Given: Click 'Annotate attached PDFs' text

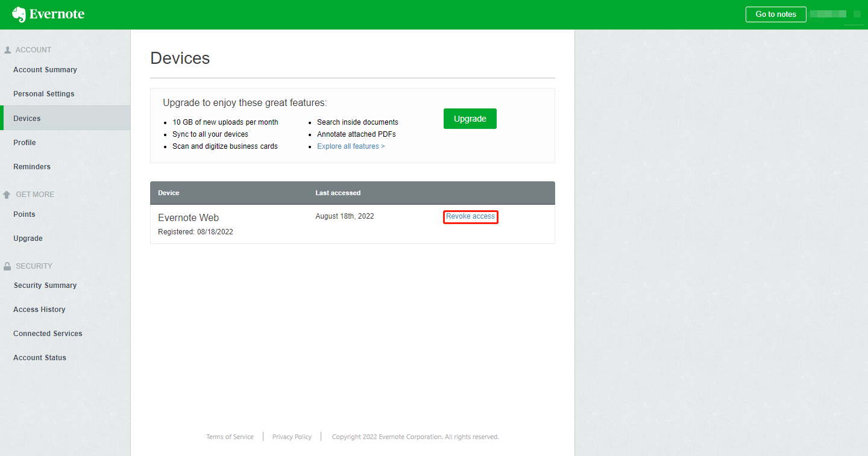Looking at the screenshot, I should [x=356, y=134].
